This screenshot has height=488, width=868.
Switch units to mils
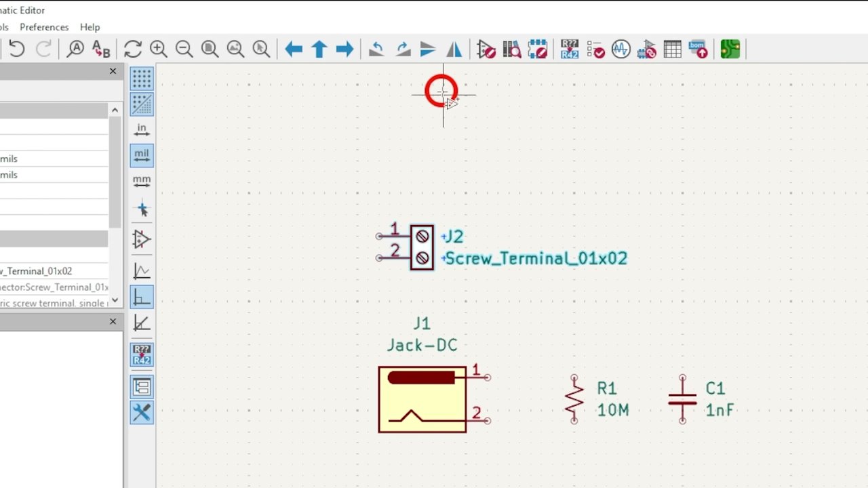[142, 156]
